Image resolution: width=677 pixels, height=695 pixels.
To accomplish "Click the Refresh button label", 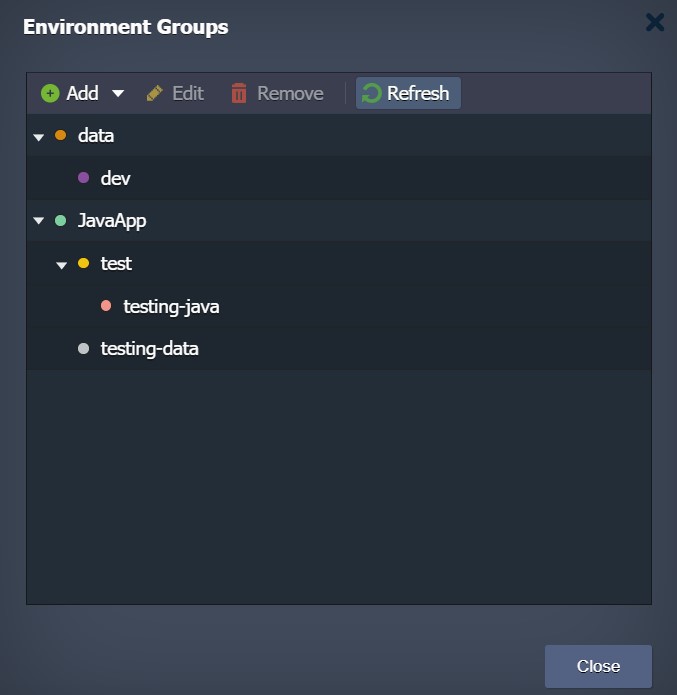I will (418, 94).
